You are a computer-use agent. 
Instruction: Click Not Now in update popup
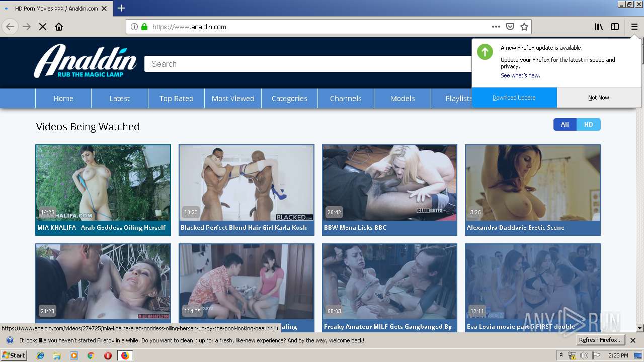coord(599,98)
